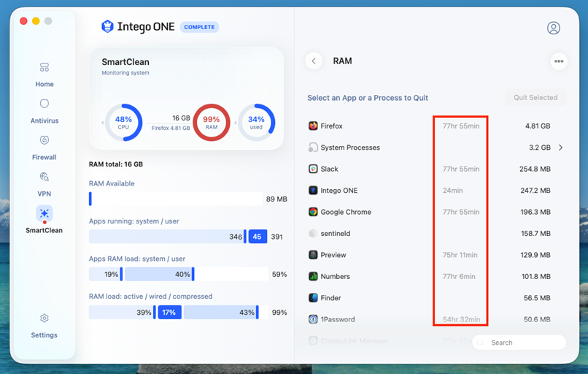Expand System Processes with chevron
This screenshot has height=374, width=588.
point(560,148)
